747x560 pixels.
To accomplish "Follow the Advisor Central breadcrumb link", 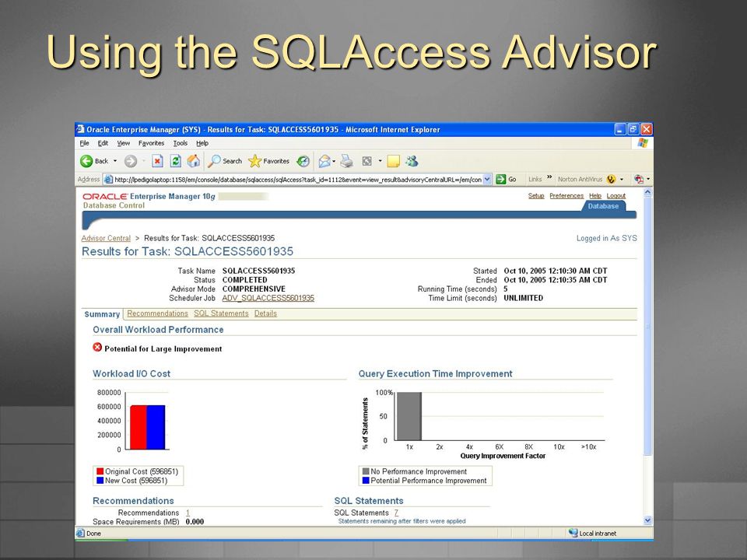I will point(106,238).
